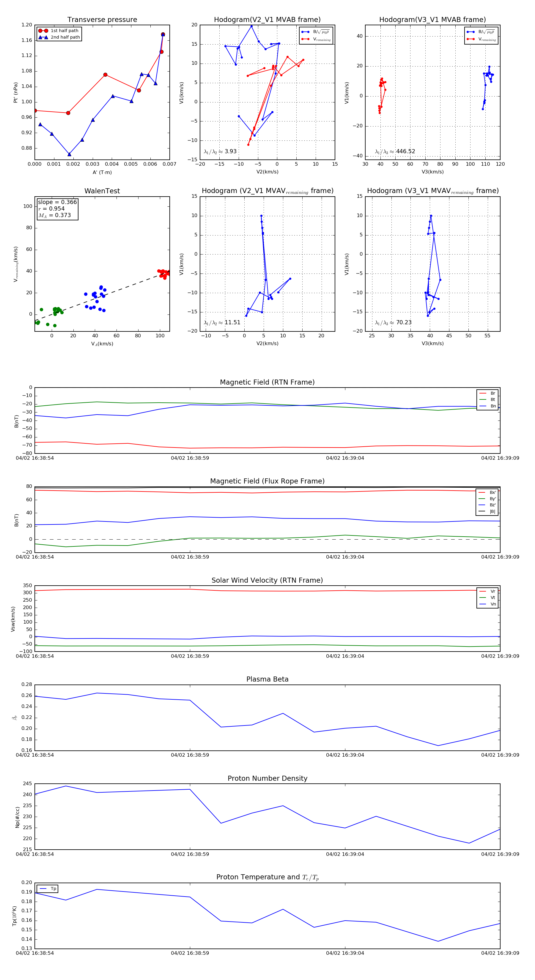535x980 pixels.
Task: Click the 'Solar Wind Velocity (RTN Frame)' title
Action: pyautogui.click(x=267, y=580)
